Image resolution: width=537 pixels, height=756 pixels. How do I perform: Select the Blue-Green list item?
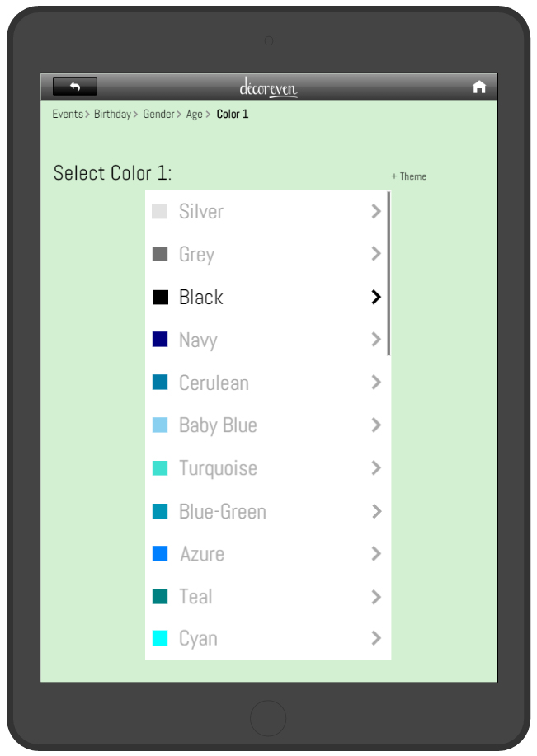tap(267, 511)
